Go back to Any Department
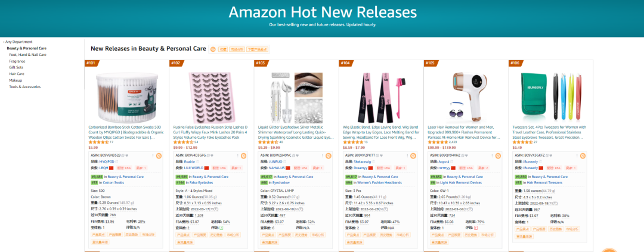This screenshot has width=644, height=252. (x=18, y=42)
